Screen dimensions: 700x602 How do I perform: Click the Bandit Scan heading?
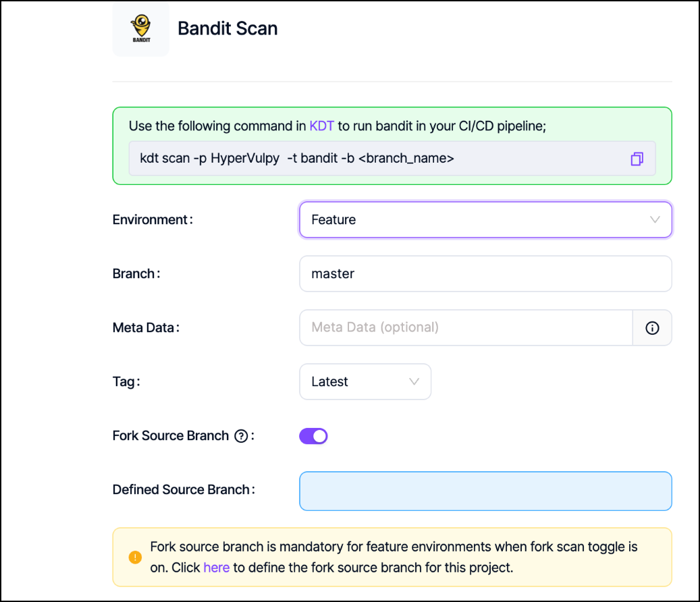coord(227,28)
